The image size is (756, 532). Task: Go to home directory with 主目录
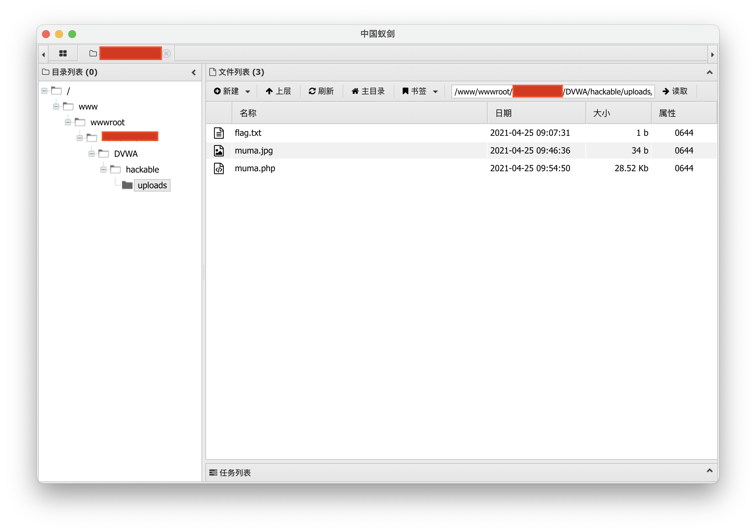(368, 91)
